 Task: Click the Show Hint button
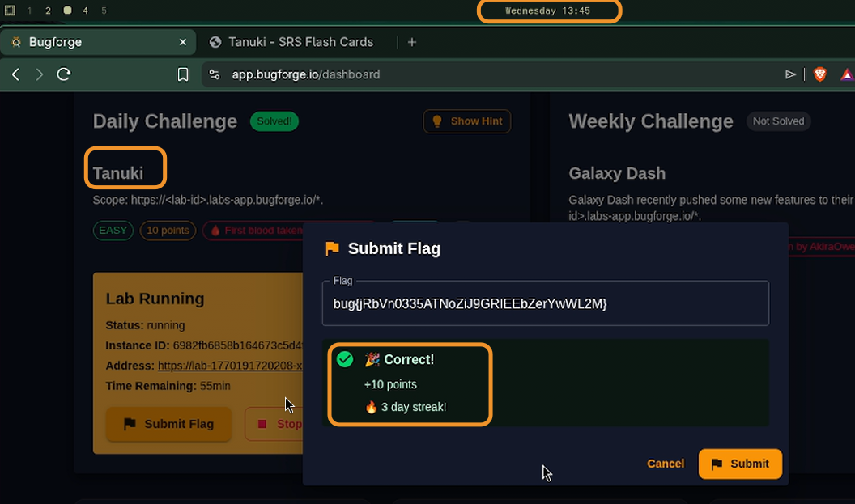pos(467,121)
